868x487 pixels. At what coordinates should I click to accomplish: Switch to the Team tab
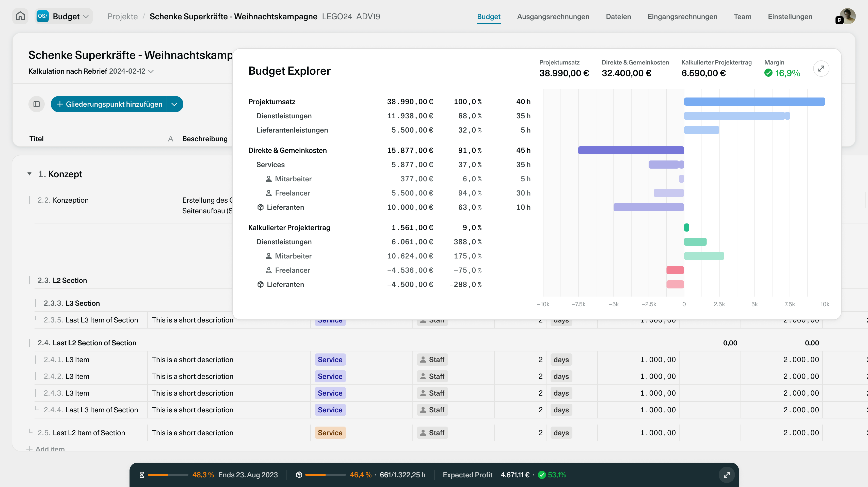tap(743, 17)
